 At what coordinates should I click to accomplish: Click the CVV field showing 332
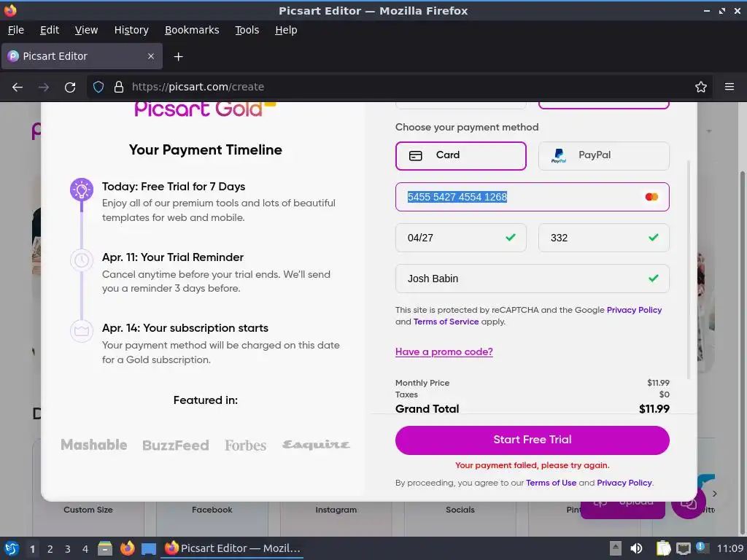tap(603, 238)
